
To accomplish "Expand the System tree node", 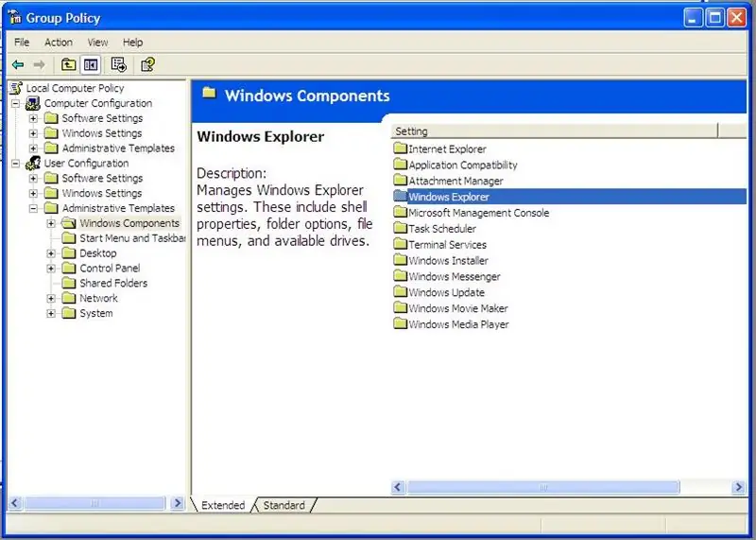I will 51,313.
